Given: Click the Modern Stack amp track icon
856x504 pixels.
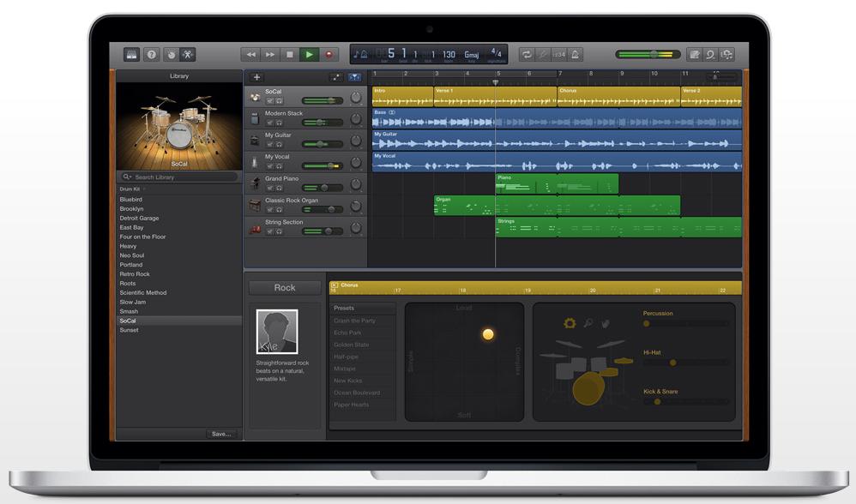Looking at the screenshot, I should pos(255,118).
